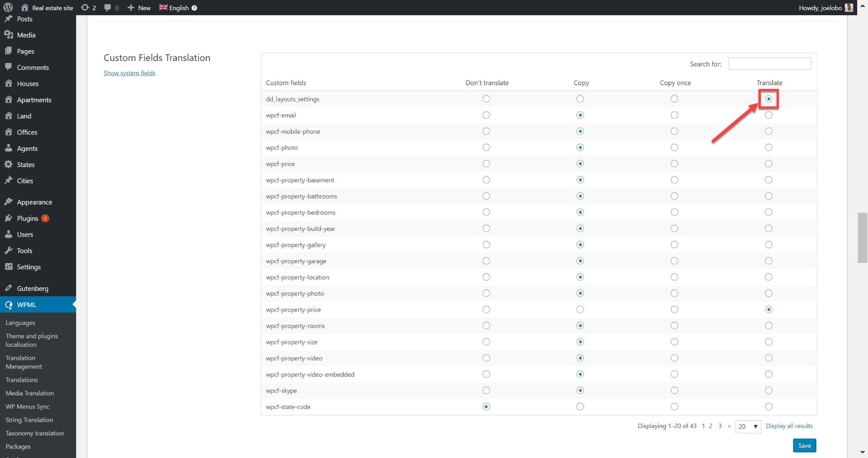Screen dimensions: 868x458
Task: Click the Show system fields link
Action: 129,73
